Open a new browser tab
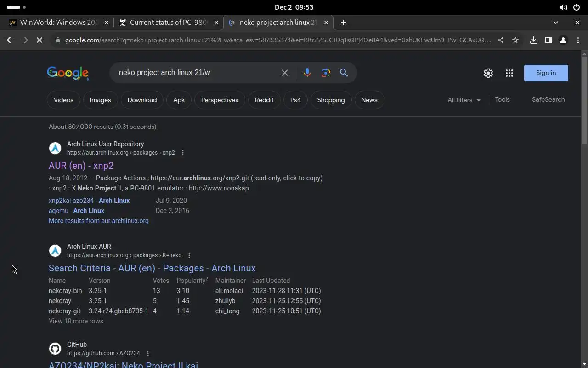This screenshot has width=588, height=368. (x=343, y=22)
